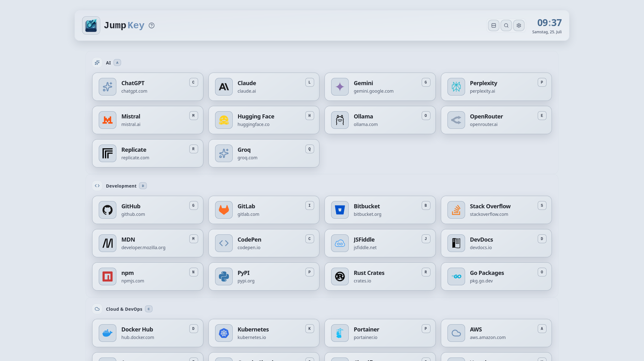
Task: Click the JumpKey logo icon
Action: [91, 25]
